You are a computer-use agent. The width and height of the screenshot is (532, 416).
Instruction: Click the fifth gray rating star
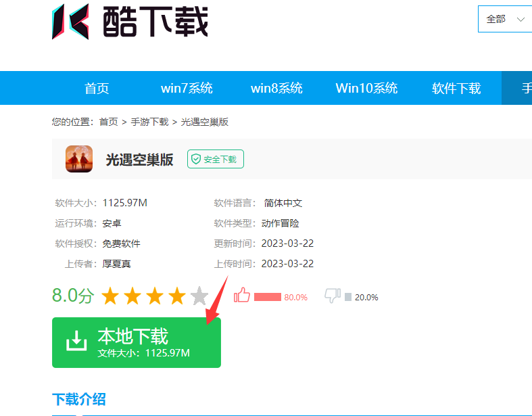[x=199, y=296]
